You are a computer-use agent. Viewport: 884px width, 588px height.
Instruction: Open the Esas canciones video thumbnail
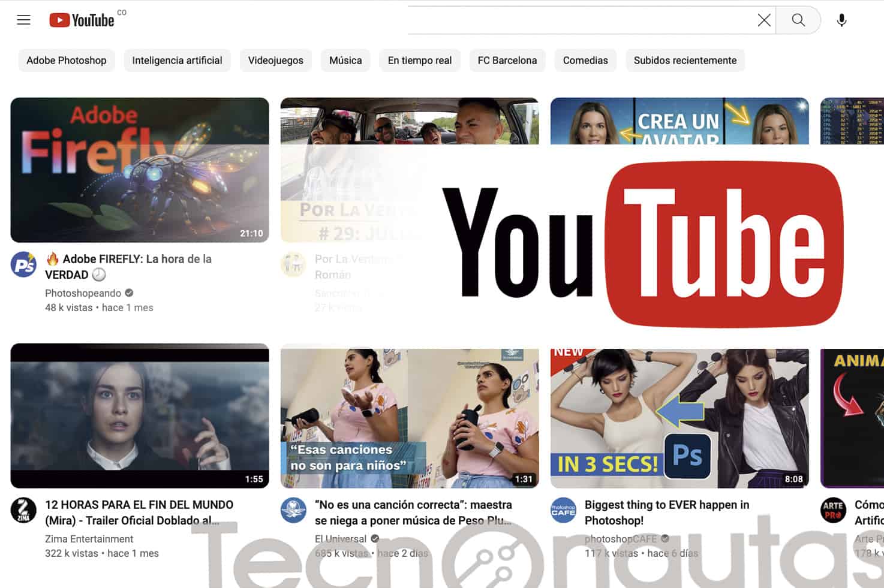[410, 418]
